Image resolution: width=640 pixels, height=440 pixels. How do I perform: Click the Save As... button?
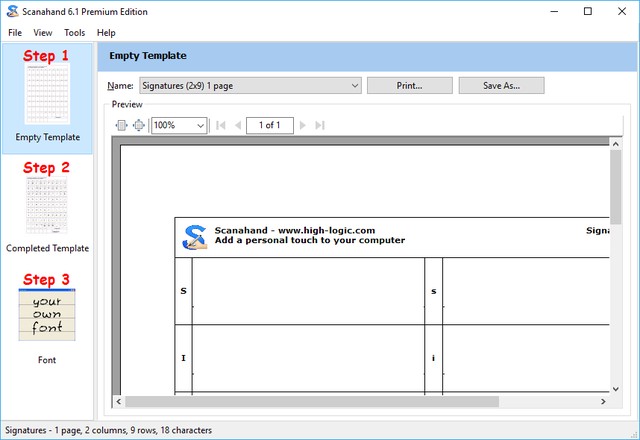502,86
